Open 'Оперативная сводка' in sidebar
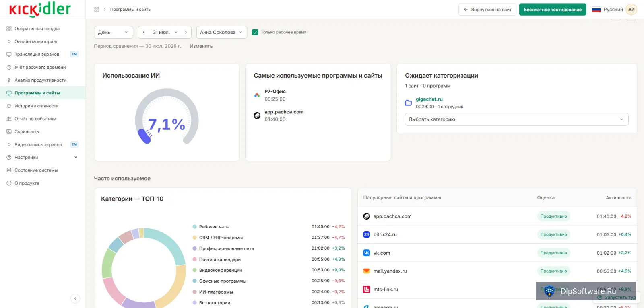644x308 pixels. pyautogui.click(x=43, y=29)
